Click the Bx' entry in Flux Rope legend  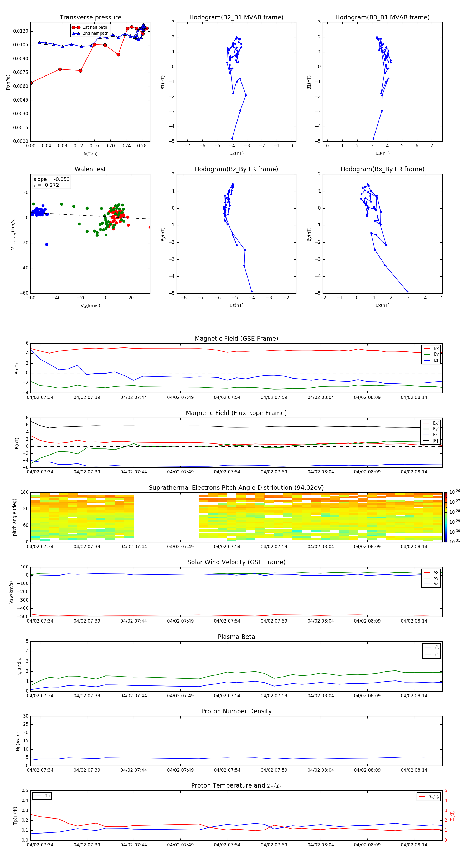tap(431, 423)
